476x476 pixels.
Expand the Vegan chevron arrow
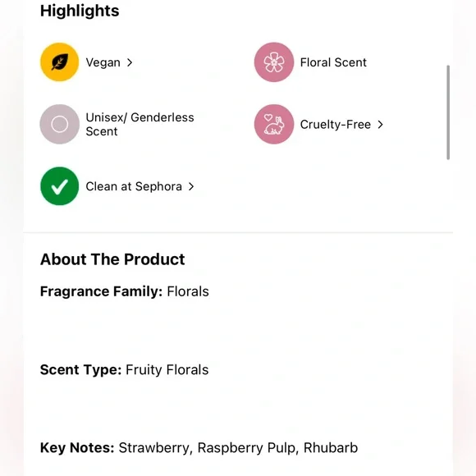tap(130, 62)
